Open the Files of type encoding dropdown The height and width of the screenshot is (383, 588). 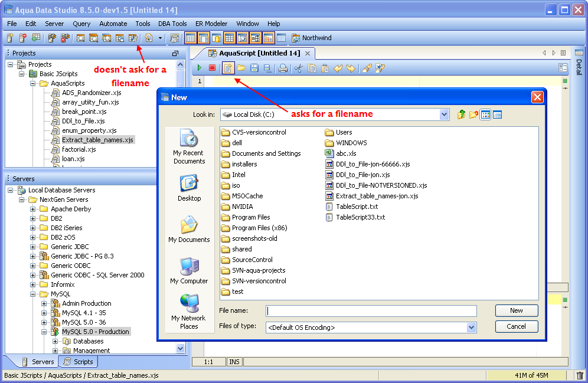(x=471, y=327)
